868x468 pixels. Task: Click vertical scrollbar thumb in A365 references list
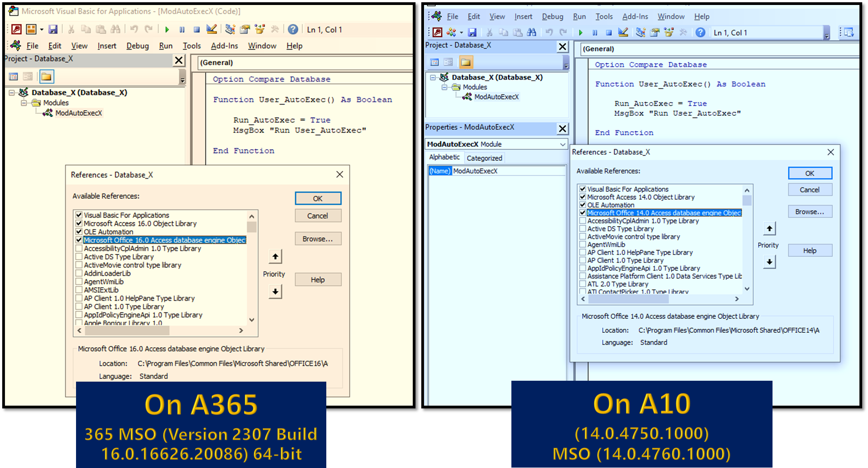pyautogui.click(x=252, y=227)
